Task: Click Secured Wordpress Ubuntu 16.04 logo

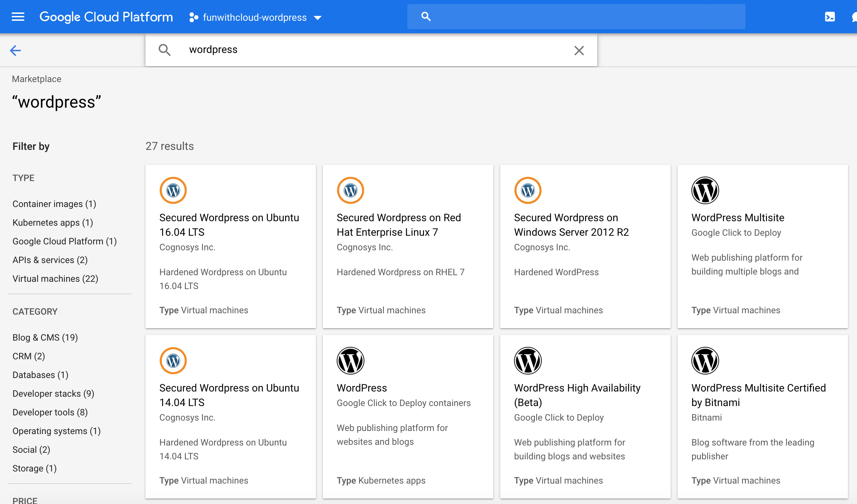Action: (x=173, y=190)
